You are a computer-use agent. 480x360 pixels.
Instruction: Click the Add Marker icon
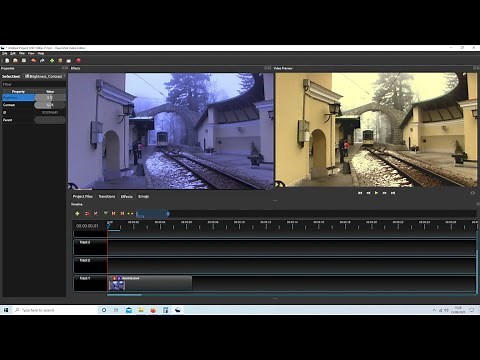pyautogui.click(x=105, y=213)
